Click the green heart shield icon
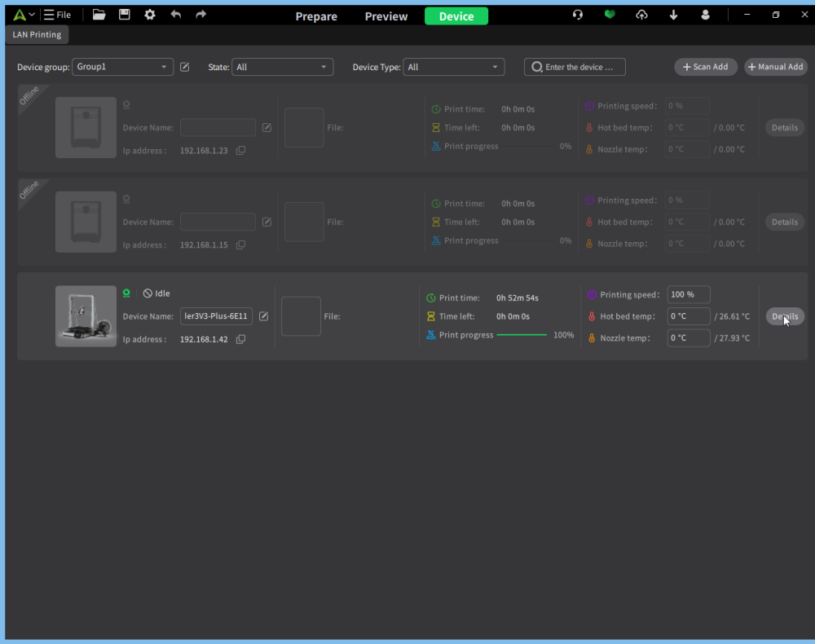 click(x=610, y=15)
